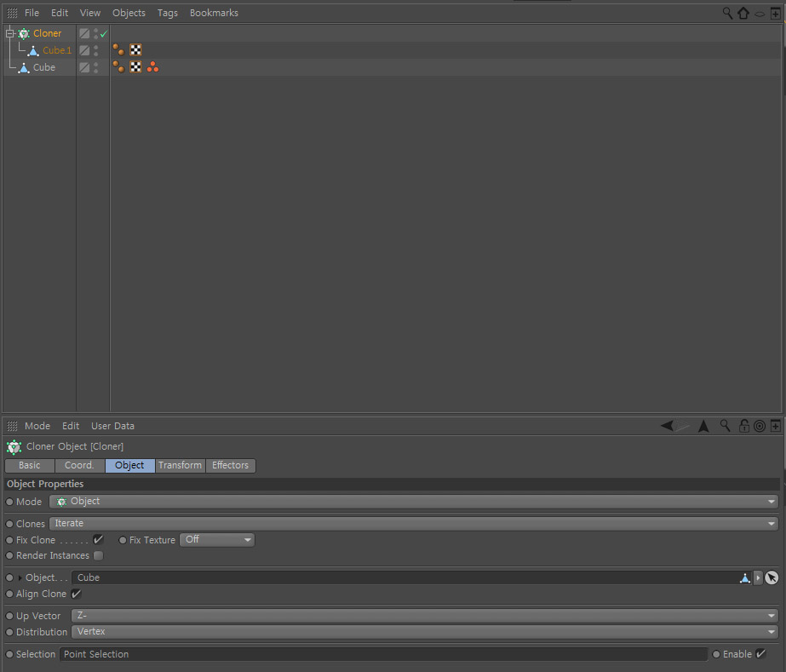Toggle the visibility dots on the Cloner row
The image size is (786, 672).
pos(95,33)
